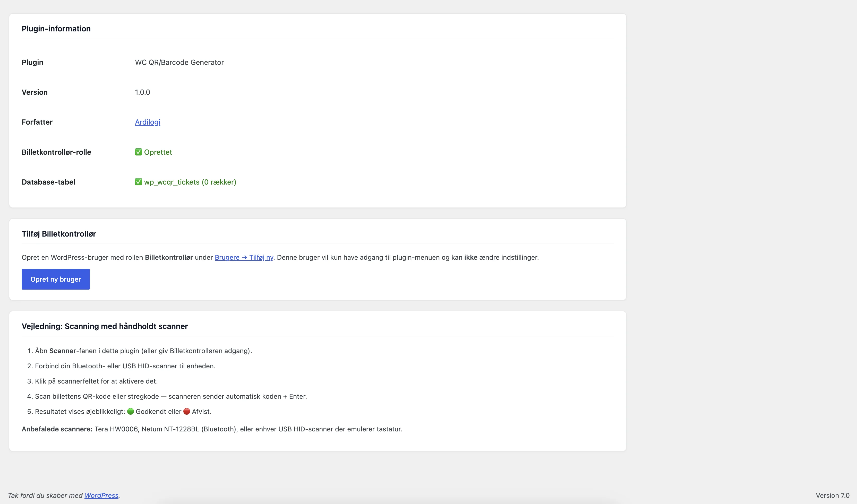The image size is (857, 504).
Task: Click step 3 Klik på scannerfeltet
Action: click(96, 381)
